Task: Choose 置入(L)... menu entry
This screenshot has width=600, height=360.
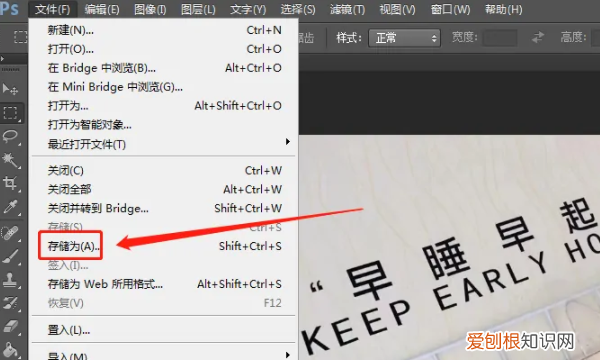Action: [164, 330]
